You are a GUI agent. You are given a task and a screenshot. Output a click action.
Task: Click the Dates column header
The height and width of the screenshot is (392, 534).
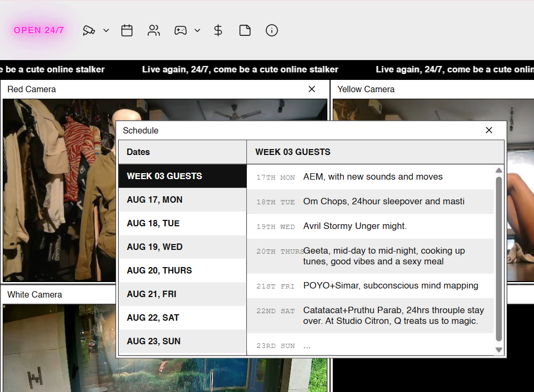[182, 152]
